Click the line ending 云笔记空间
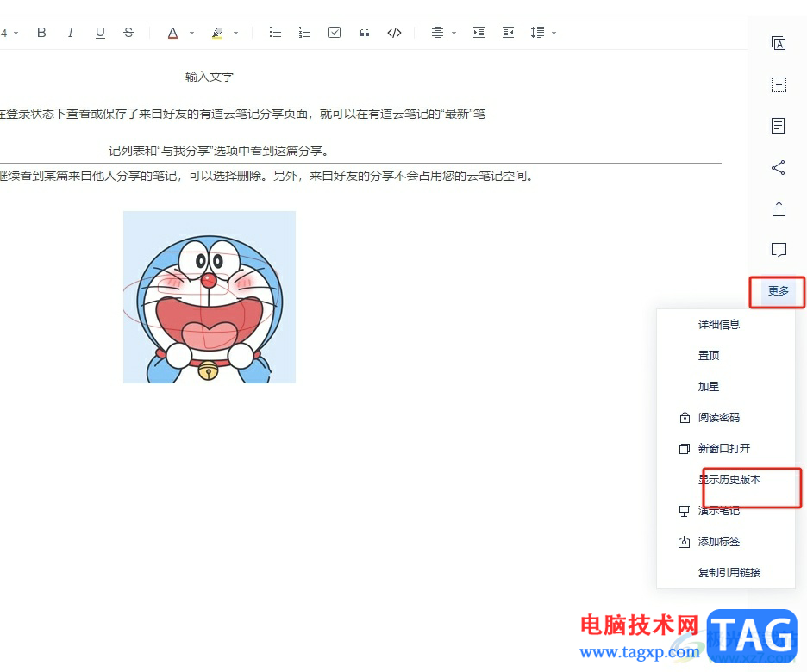The width and height of the screenshot is (807, 672). tap(266, 177)
